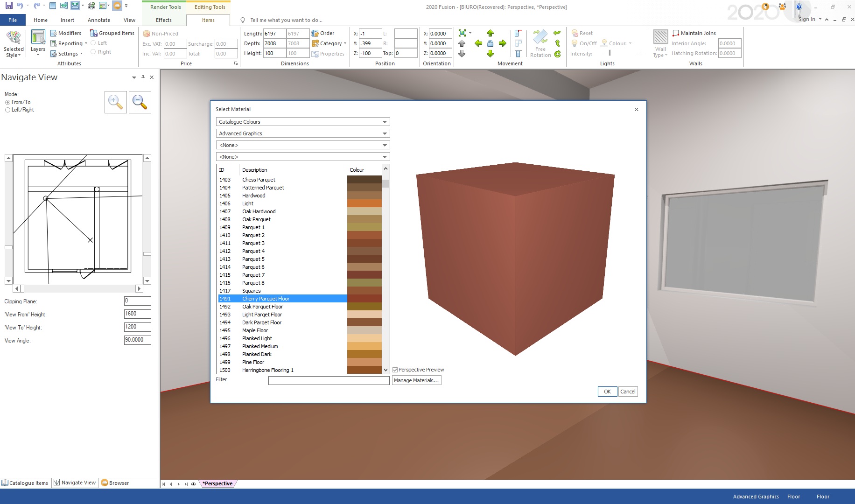Viewport: 855px width, 504px height.
Task: Pick the Oak Parquet Floor colour swatch
Action: (x=364, y=307)
